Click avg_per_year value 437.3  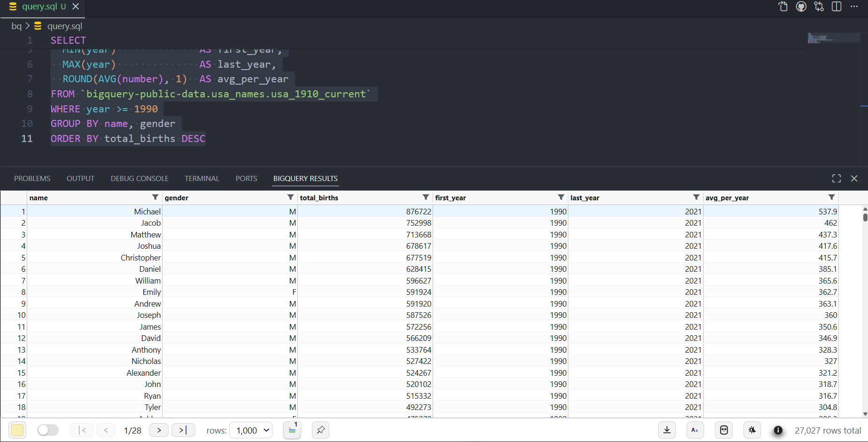click(828, 235)
